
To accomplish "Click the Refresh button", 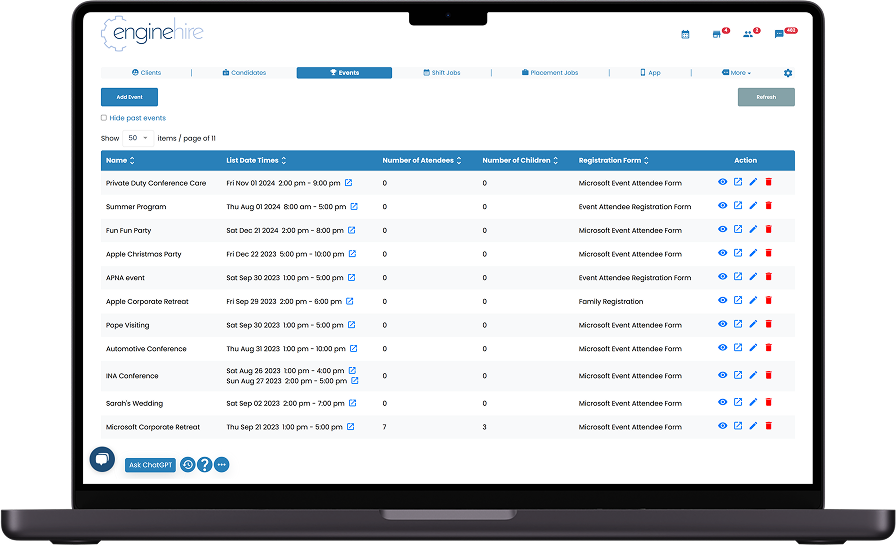I will point(766,97).
